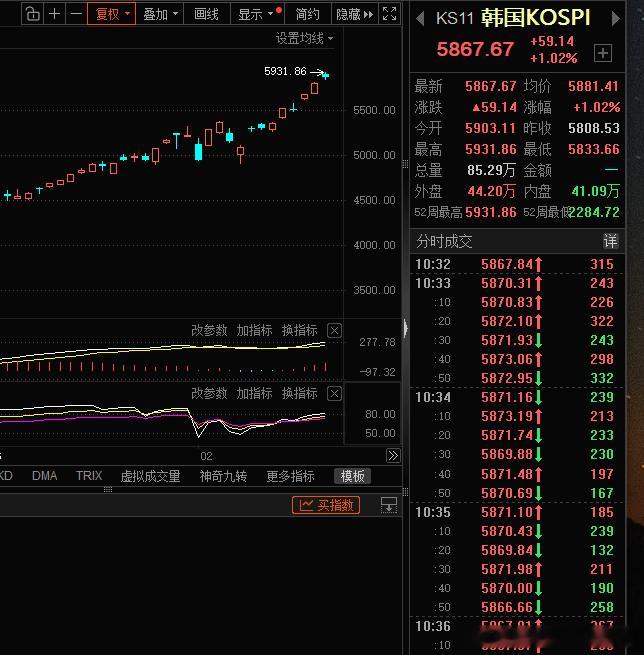
Task: Click the 外盘 value 44.20万
Action: click(492, 191)
